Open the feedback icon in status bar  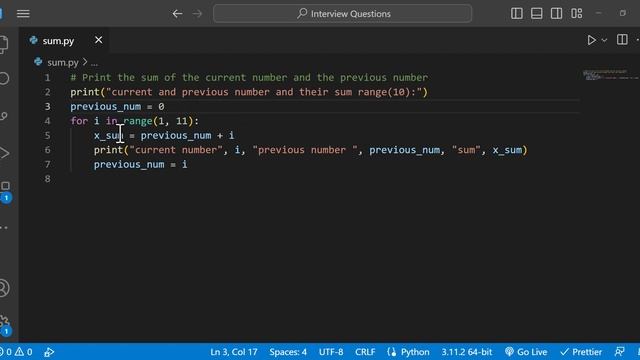click(x=620, y=351)
